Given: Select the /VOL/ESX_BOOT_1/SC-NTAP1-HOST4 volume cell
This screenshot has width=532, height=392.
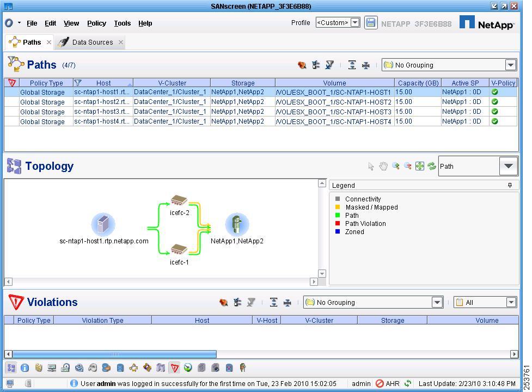Looking at the screenshot, I should pos(333,121).
